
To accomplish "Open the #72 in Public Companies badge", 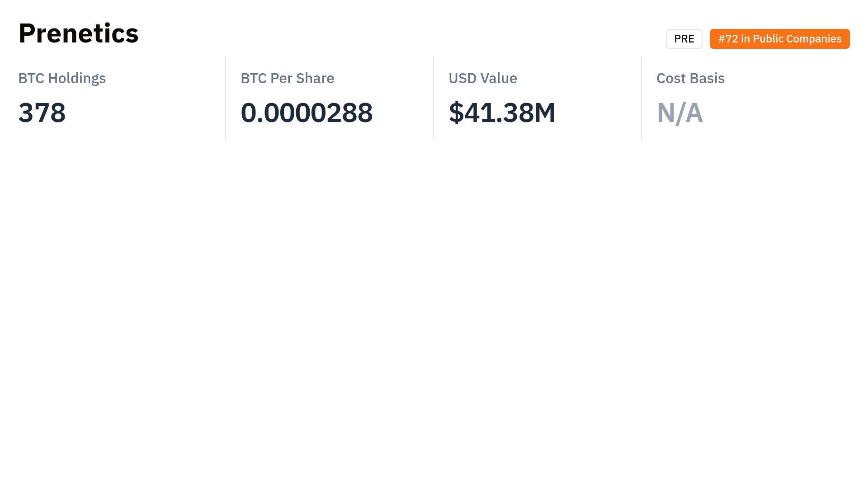I will [779, 39].
